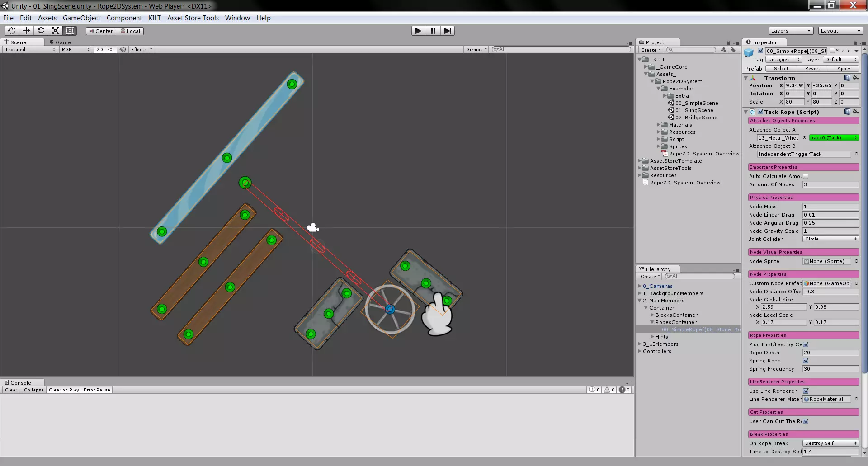The image size is (868, 466).
Task: Click the prefab Apply button
Action: [x=844, y=69]
